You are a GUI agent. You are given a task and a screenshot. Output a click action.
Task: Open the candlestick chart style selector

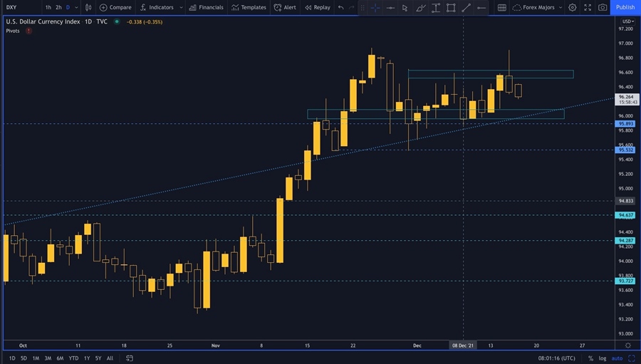point(90,7)
